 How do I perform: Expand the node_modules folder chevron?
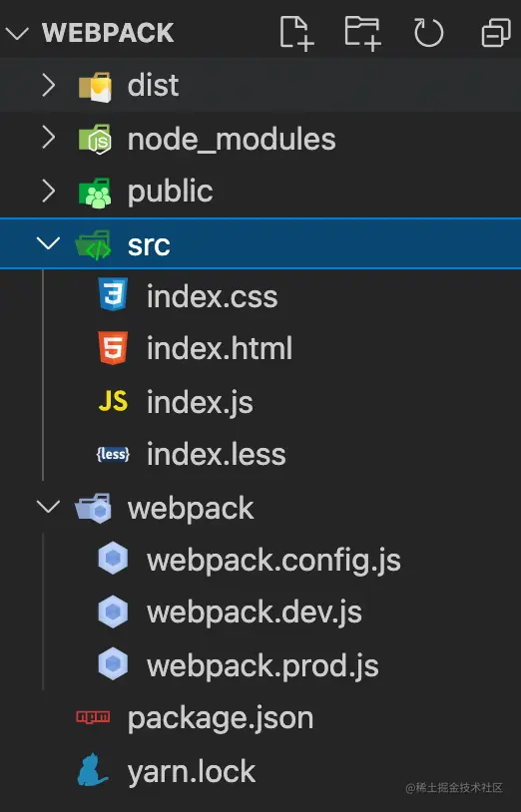(x=48, y=138)
